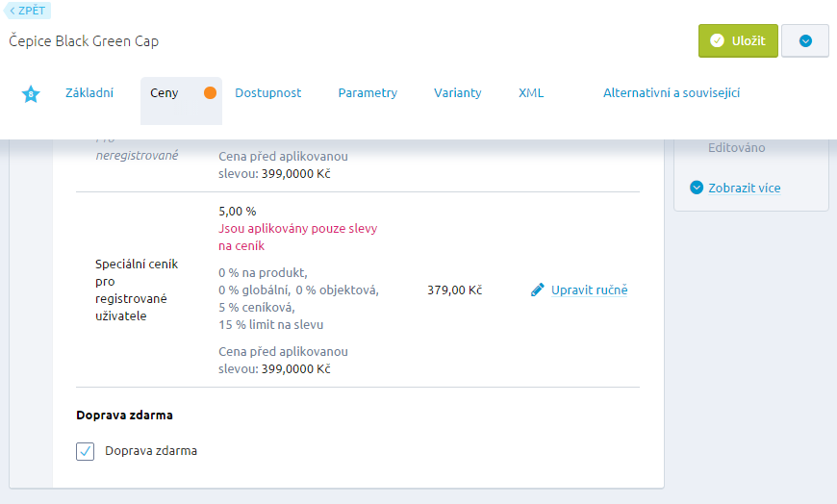
Task: Save product with Uložit button
Action: pos(738,40)
